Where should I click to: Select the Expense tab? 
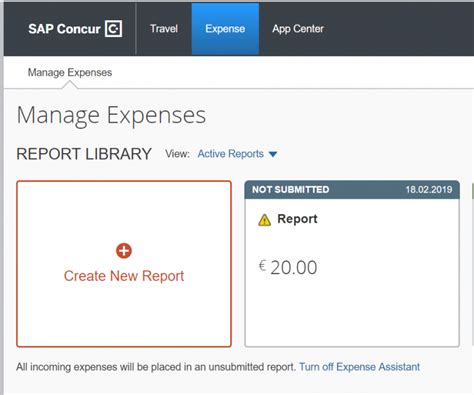(x=225, y=29)
